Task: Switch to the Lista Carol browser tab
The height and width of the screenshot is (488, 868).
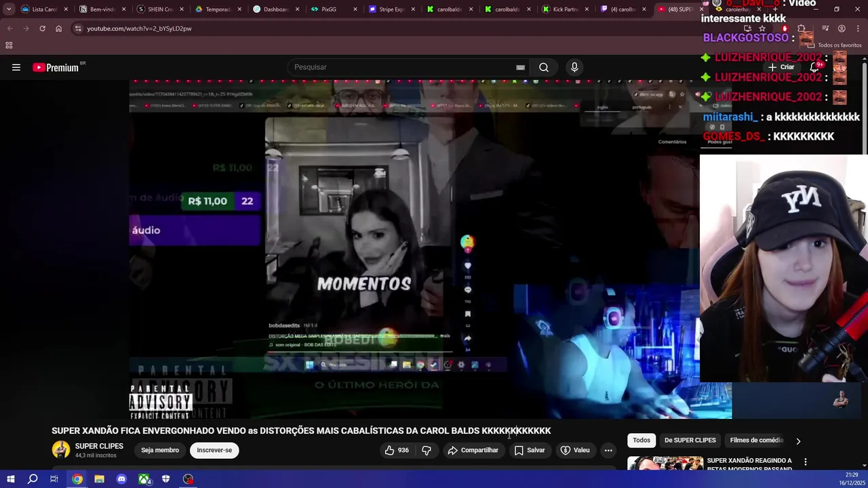Action: [44, 9]
